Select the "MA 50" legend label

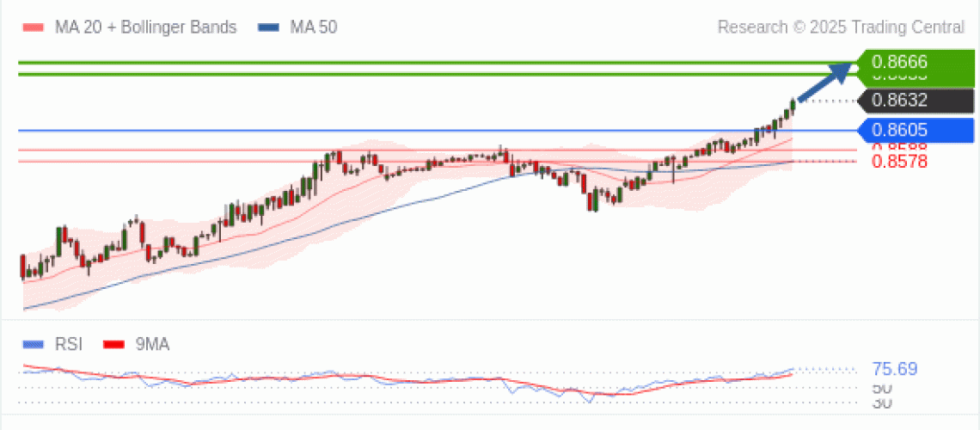click(x=313, y=28)
